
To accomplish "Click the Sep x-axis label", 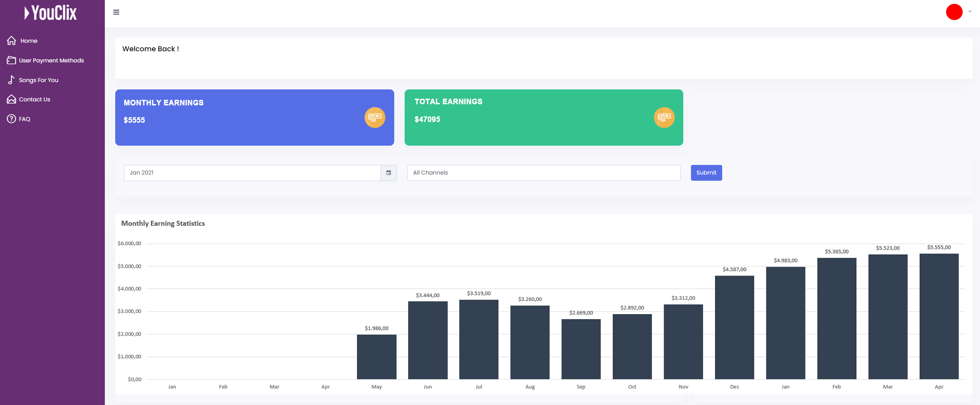I will [581, 387].
